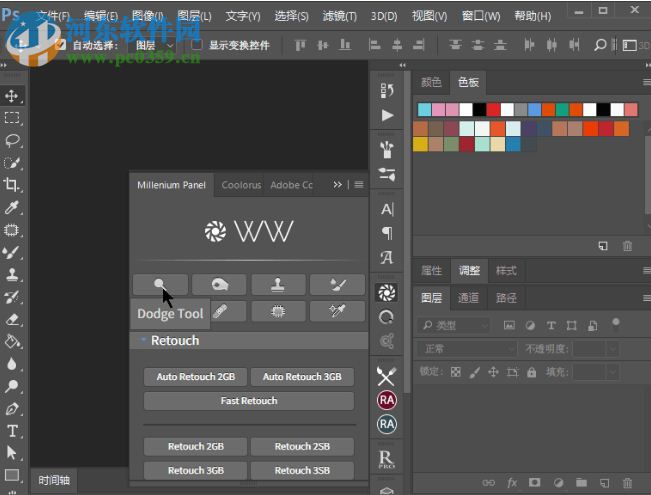The width and height of the screenshot is (651, 495).
Task: Switch to the 通道 tab
Action: [468, 298]
